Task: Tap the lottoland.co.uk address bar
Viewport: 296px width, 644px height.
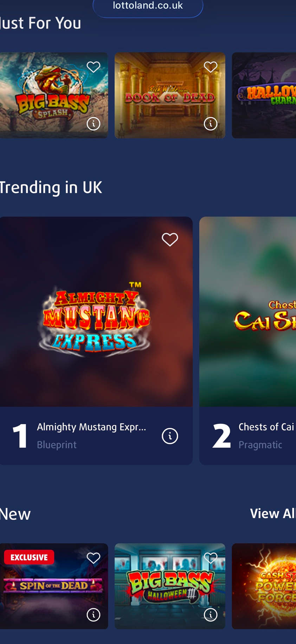Action: pos(148,6)
